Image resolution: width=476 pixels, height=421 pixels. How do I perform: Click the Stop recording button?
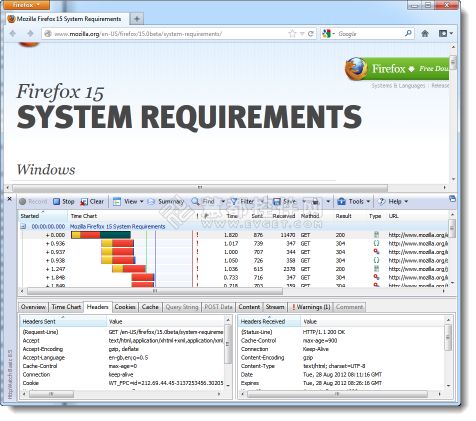[x=64, y=202]
